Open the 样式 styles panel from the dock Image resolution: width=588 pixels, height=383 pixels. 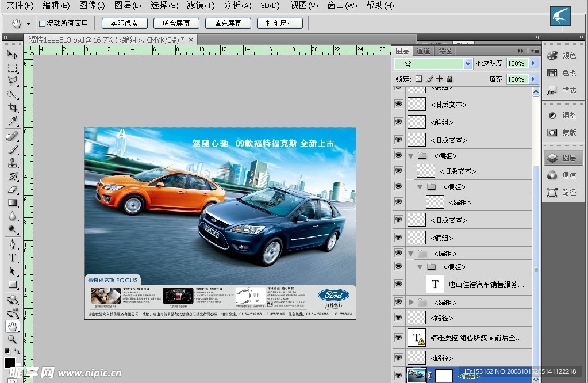click(x=563, y=90)
